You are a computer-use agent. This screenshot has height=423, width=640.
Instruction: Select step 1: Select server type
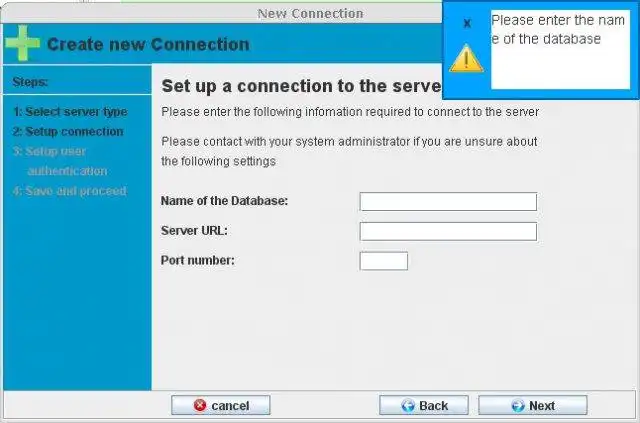(x=70, y=112)
